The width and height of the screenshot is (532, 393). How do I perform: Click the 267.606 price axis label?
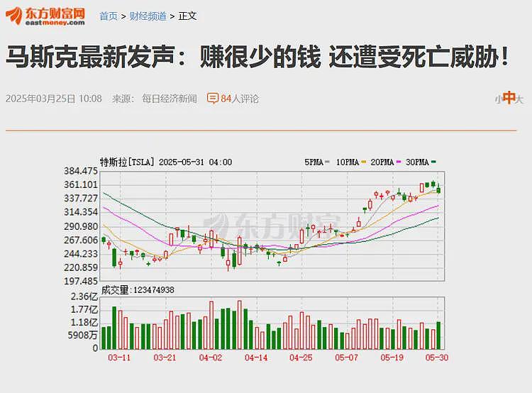click(x=81, y=240)
